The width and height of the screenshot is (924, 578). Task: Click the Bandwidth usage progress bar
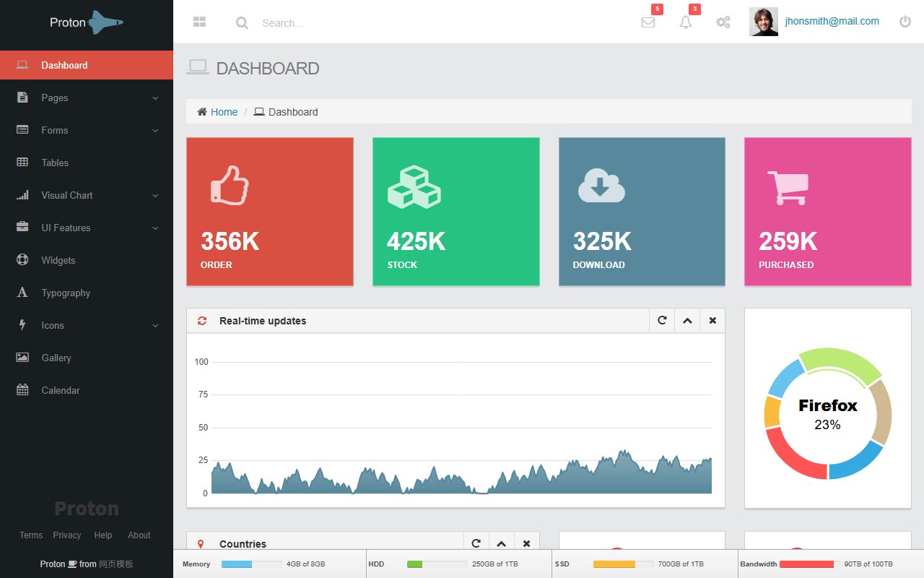coord(809,564)
